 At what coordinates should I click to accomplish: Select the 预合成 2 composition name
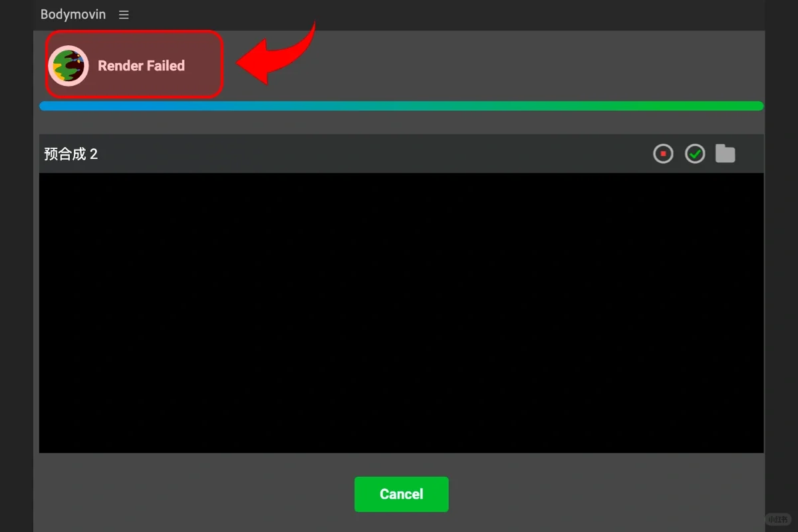click(71, 154)
